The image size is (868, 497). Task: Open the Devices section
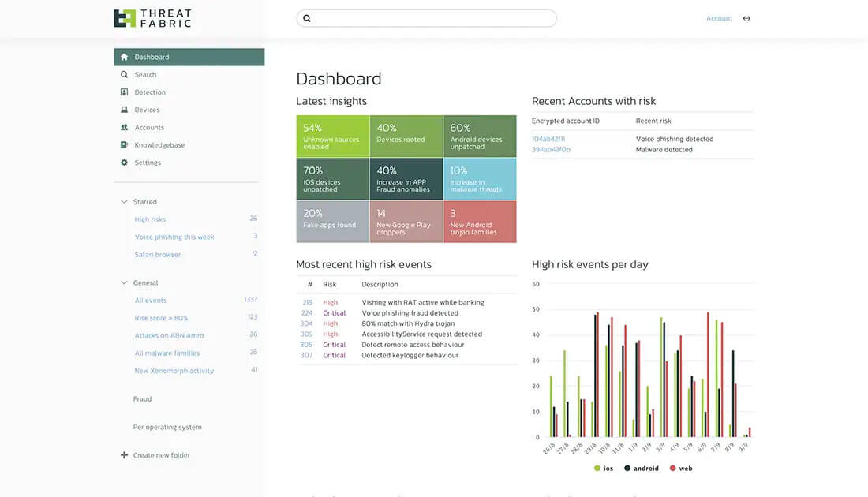(x=147, y=110)
